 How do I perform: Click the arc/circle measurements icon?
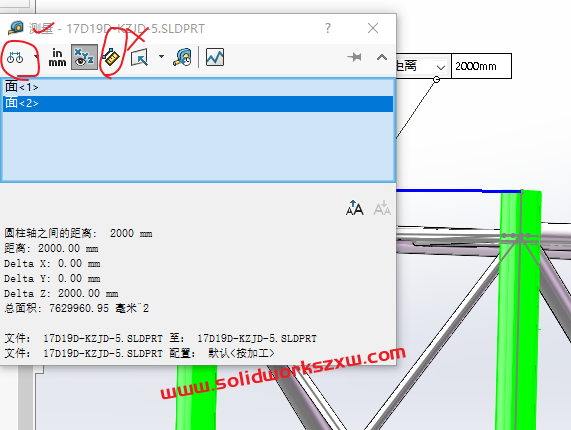15,58
